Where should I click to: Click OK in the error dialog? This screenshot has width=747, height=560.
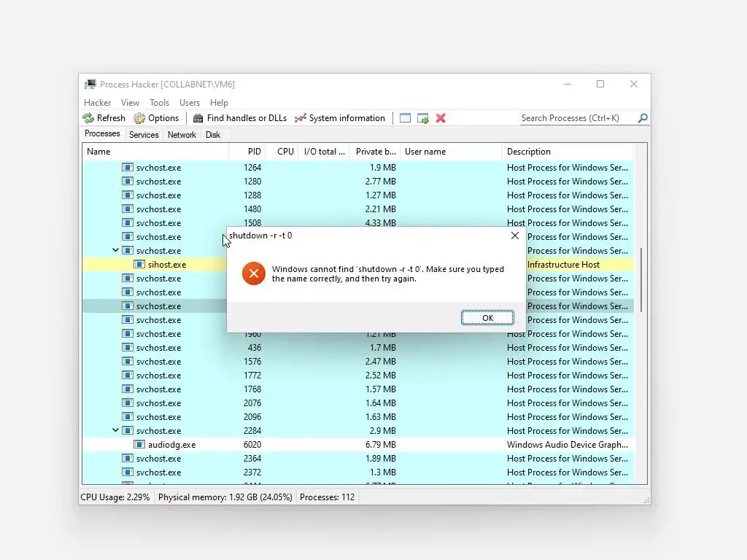[487, 318]
